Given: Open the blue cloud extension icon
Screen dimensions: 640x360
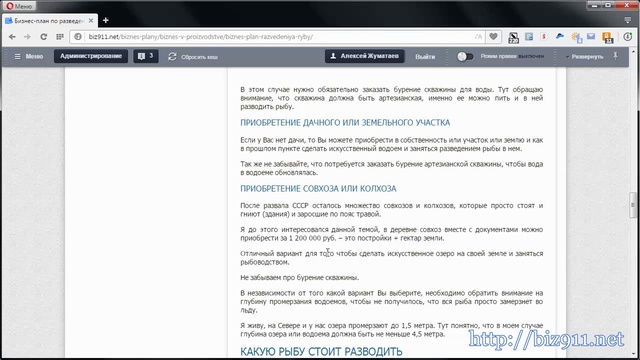Looking at the screenshot, I should pos(560,36).
